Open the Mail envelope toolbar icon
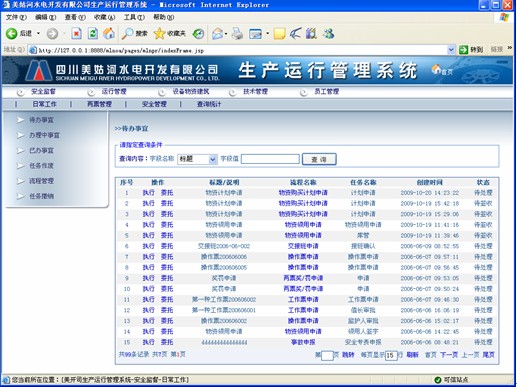The width and height of the screenshot is (517, 387). [217, 33]
